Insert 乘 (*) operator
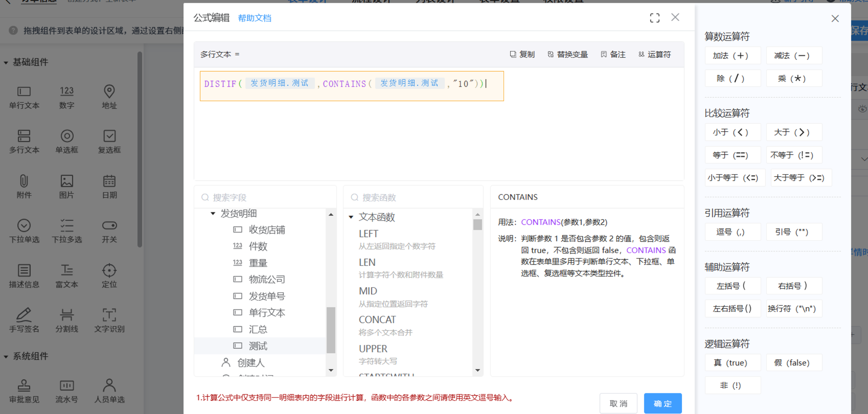Viewport: 868px width, 414px height. pyautogui.click(x=794, y=78)
